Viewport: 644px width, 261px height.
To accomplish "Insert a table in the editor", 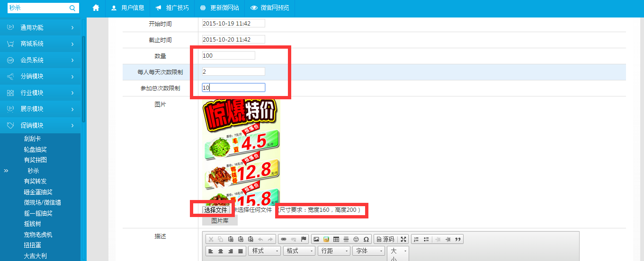I will click(336, 239).
